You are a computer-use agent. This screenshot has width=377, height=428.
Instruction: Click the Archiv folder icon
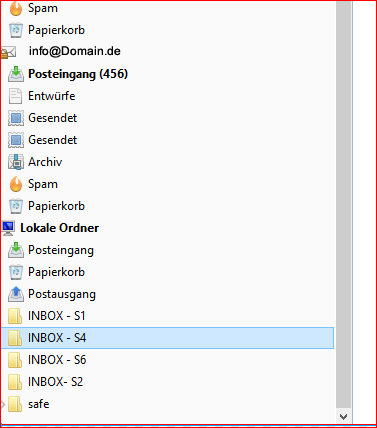[x=16, y=162]
